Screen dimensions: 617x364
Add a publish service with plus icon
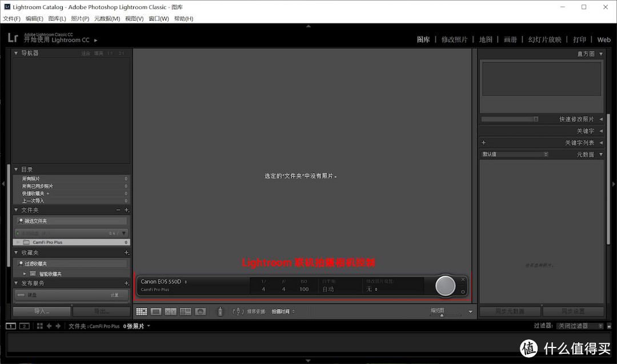click(127, 283)
